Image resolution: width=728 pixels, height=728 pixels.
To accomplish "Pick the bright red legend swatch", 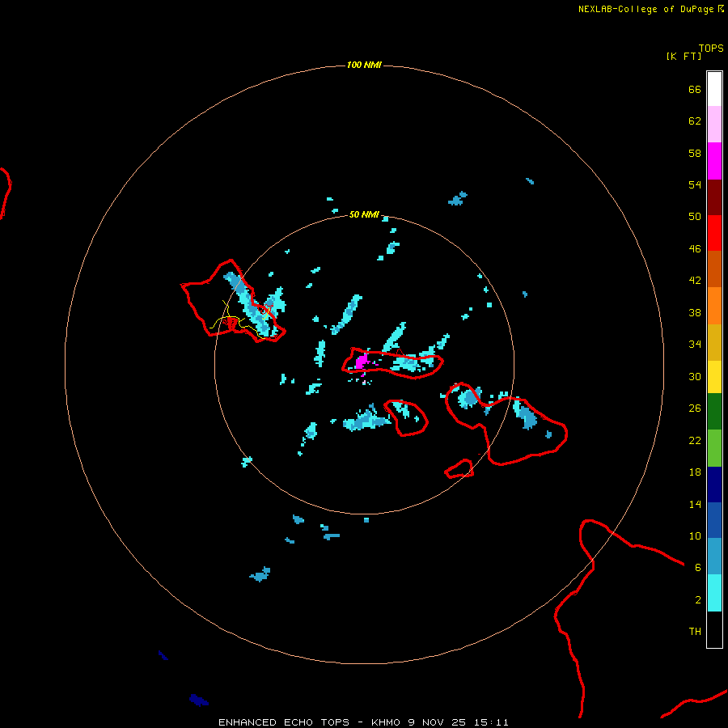I will coord(714,233).
